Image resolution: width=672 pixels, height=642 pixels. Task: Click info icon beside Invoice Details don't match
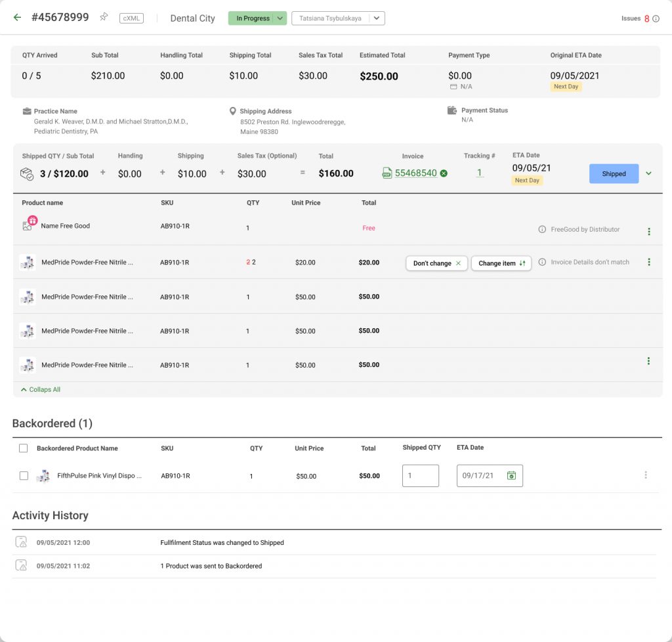tap(542, 263)
